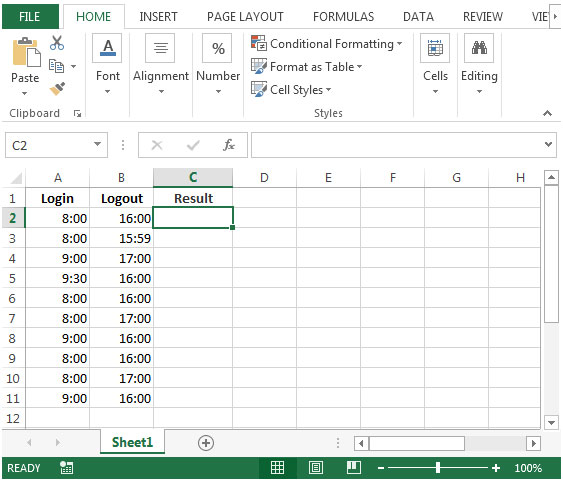Open the Paste options dropdown arrow
Screen dimensions: 563x481
click(x=24, y=93)
